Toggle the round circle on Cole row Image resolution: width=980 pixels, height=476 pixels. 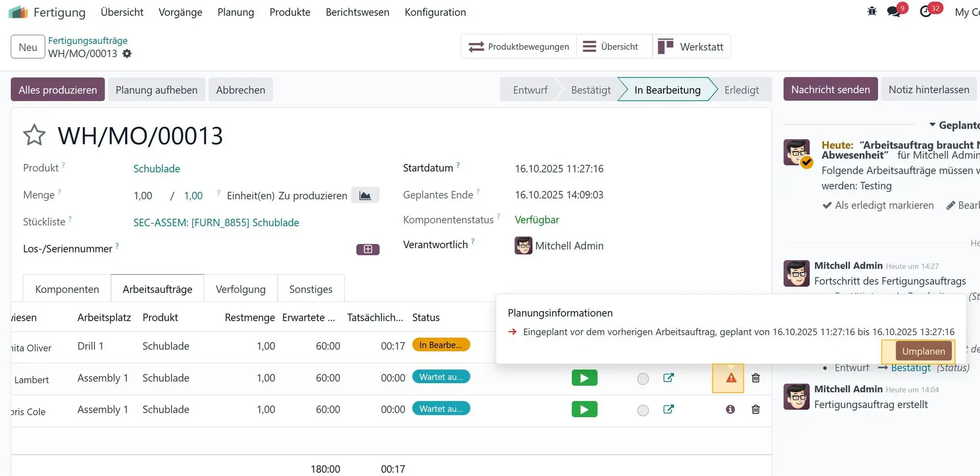pyautogui.click(x=643, y=410)
